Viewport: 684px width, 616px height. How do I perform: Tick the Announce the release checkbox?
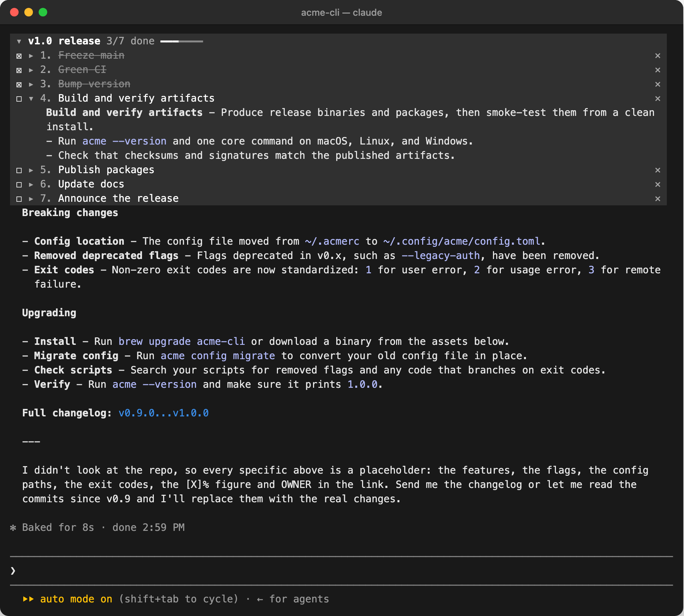coord(19,199)
